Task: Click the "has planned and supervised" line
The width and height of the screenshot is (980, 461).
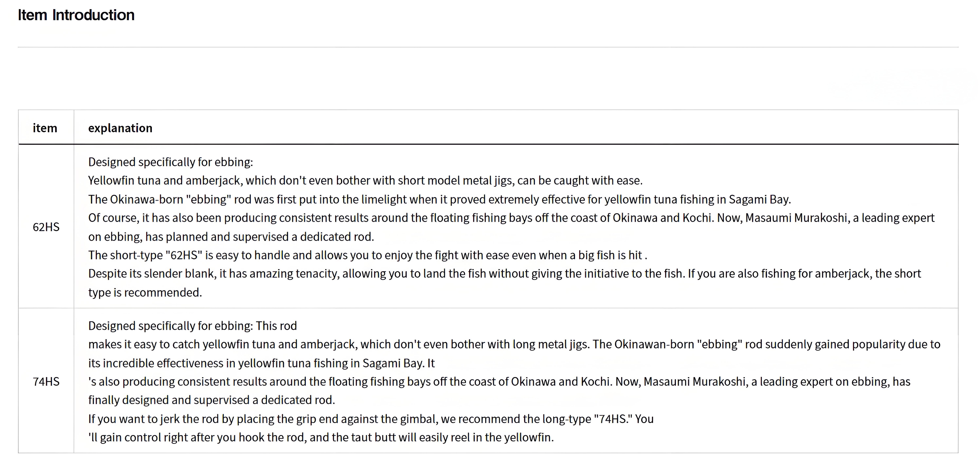Action: (231, 237)
